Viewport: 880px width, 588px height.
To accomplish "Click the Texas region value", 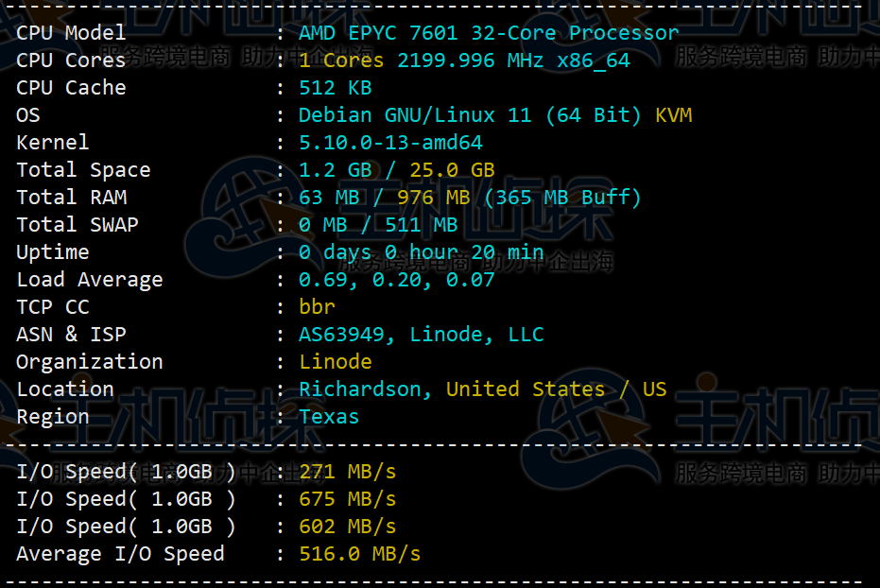I will [329, 417].
